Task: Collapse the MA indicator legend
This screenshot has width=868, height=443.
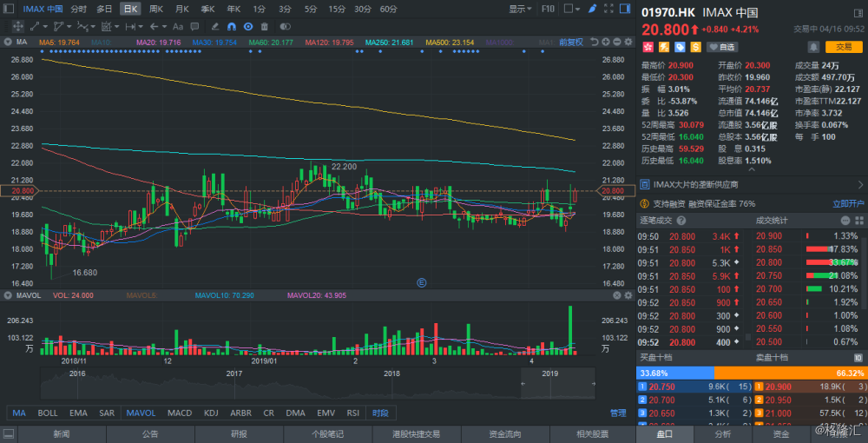Action: point(7,41)
